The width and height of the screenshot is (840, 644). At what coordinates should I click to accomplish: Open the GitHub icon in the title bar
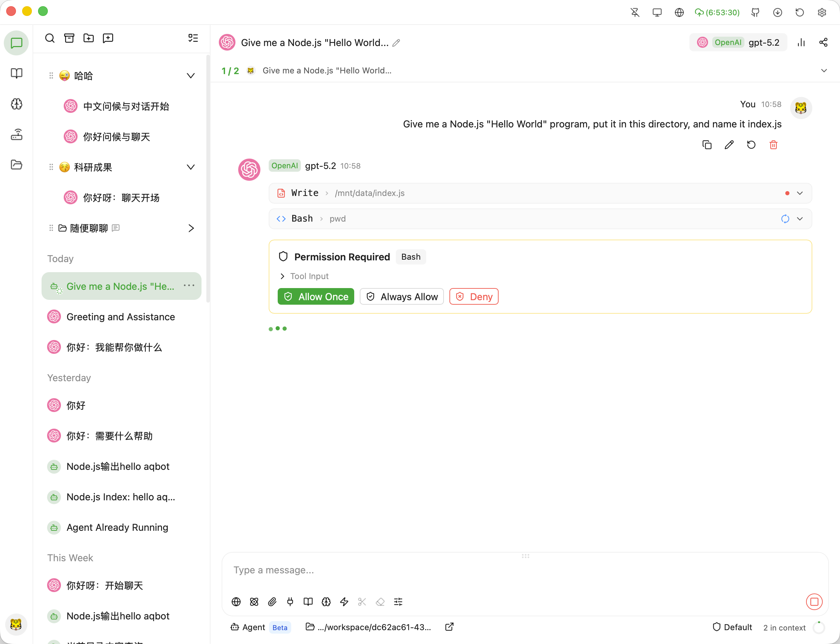[755, 12]
